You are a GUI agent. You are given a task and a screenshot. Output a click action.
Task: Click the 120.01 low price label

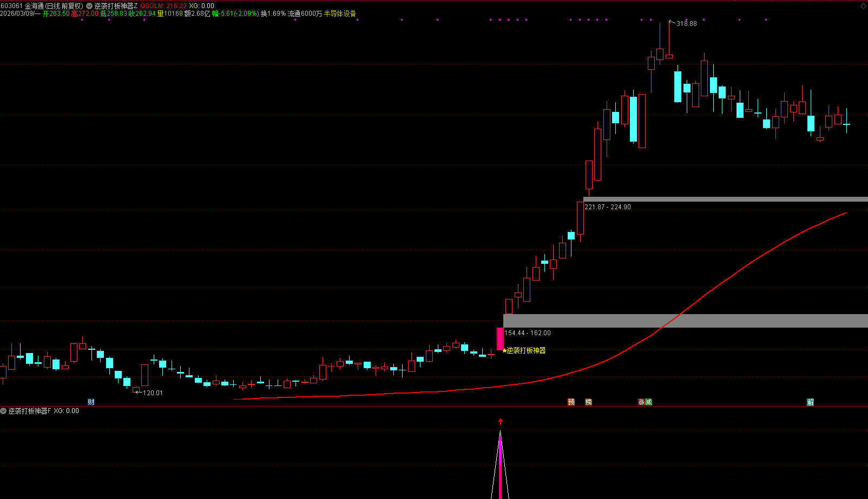(153, 393)
